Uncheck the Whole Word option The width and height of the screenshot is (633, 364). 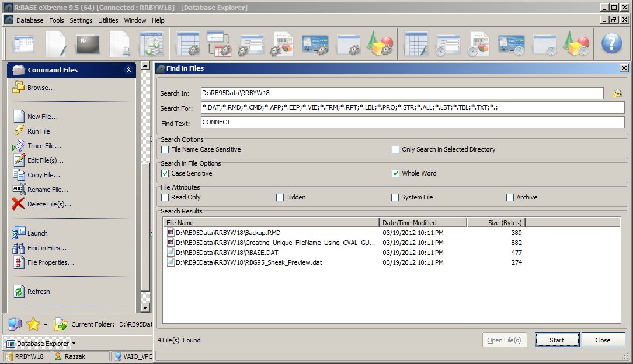pyautogui.click(x=395, y=173)
